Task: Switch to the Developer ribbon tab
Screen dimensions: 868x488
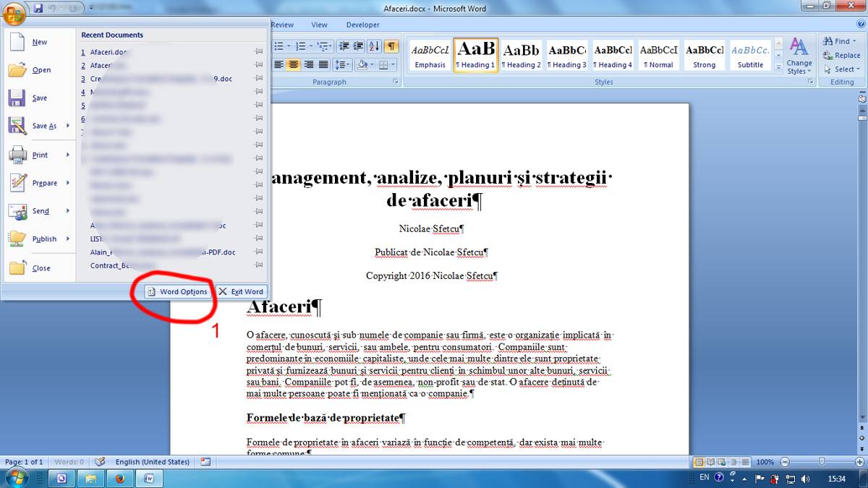Action: [362, 25]
